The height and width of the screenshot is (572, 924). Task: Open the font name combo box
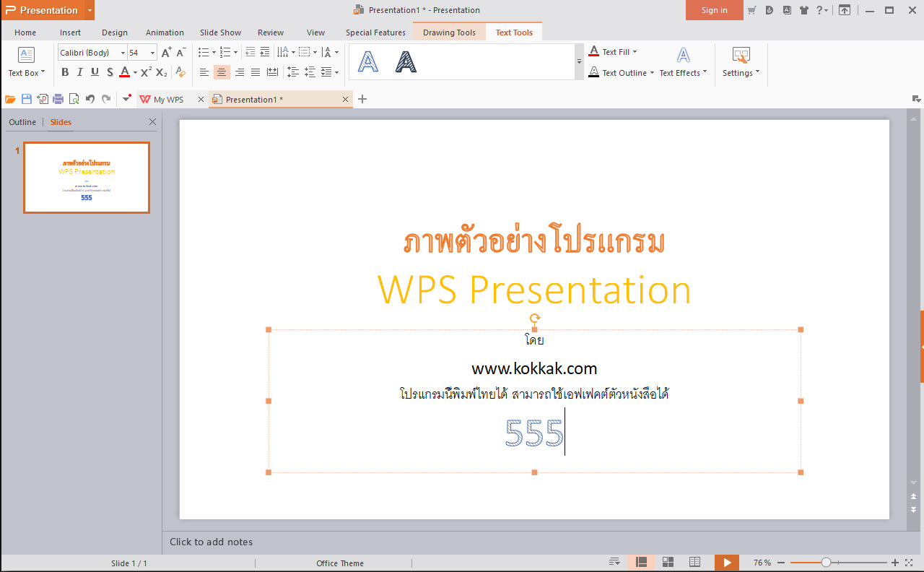coord(92,53)
